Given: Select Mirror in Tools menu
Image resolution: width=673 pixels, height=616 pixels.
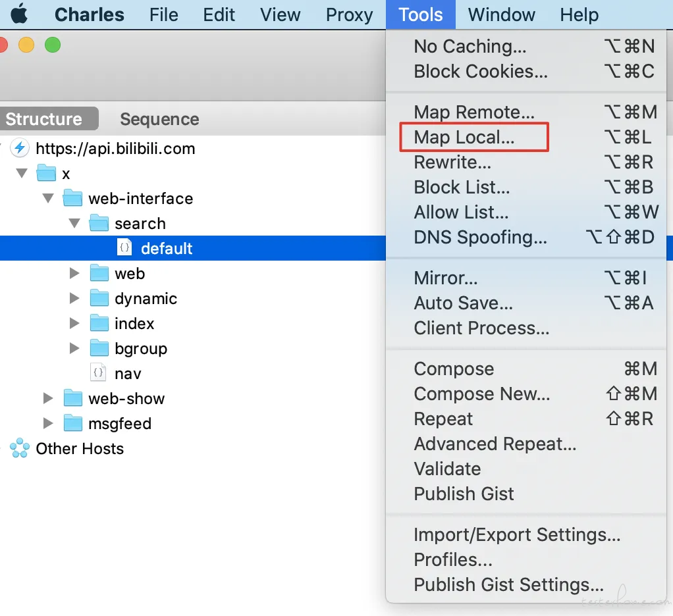Looking at the screenshot, I should point(526,278).
